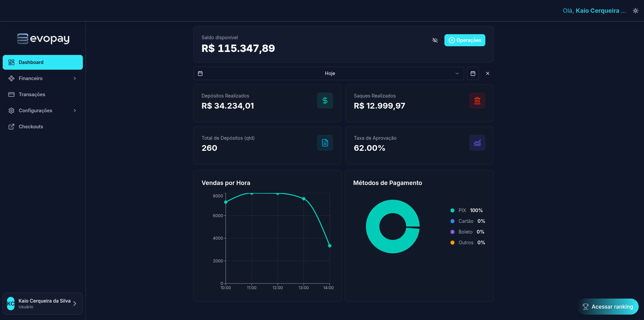Toggle light mode with the sun icon
Viewport: 644px width, 320px height.
pyautogui.click(x=636, y=10)
